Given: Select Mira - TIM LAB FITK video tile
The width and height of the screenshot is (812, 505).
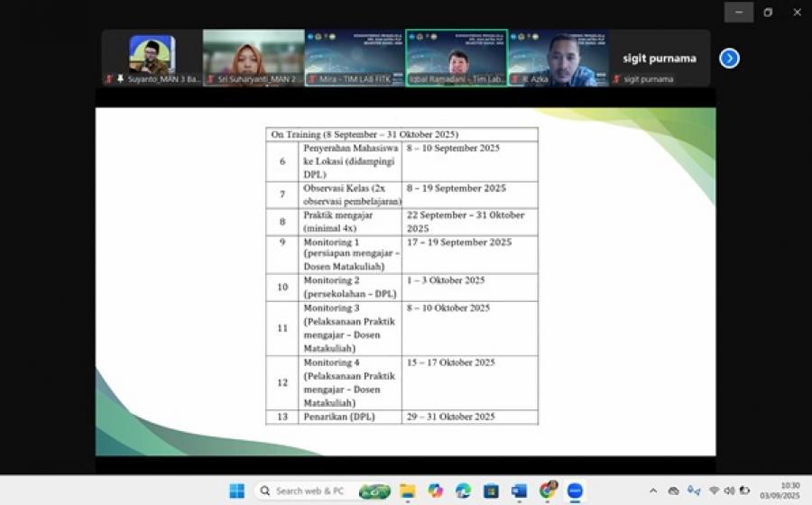Looking at the screenshot, I should pyautogui.click(x=354, y=59).
